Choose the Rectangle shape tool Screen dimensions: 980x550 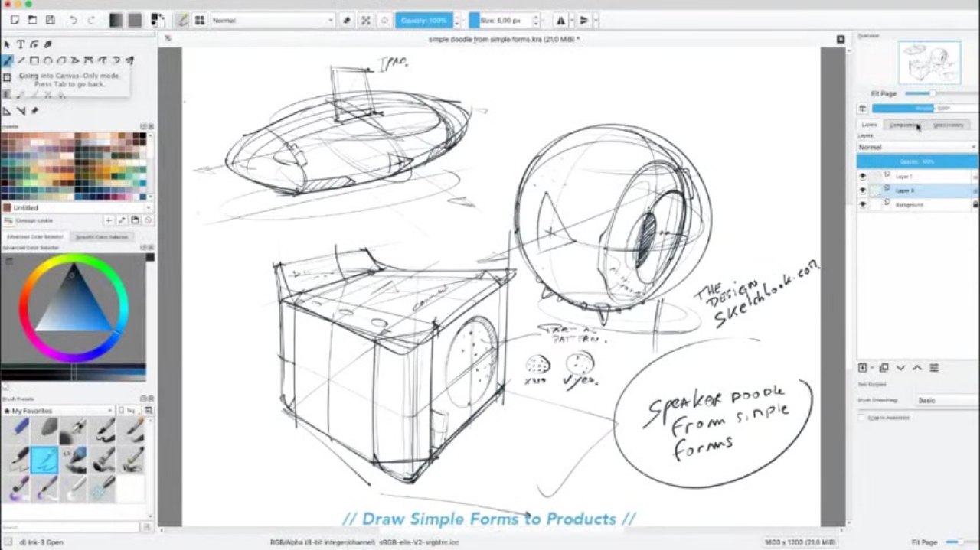(x=34, y=60)
